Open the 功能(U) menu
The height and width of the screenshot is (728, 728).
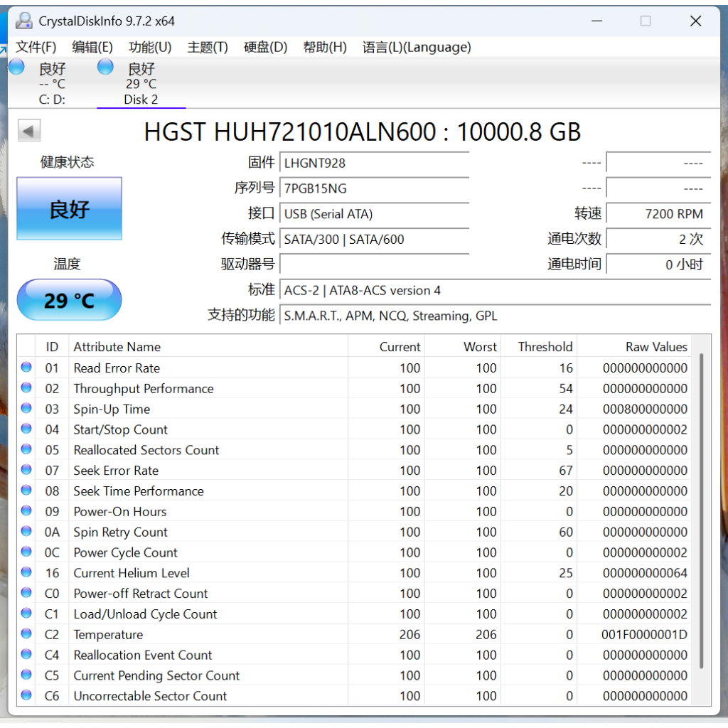pos(150,47)
